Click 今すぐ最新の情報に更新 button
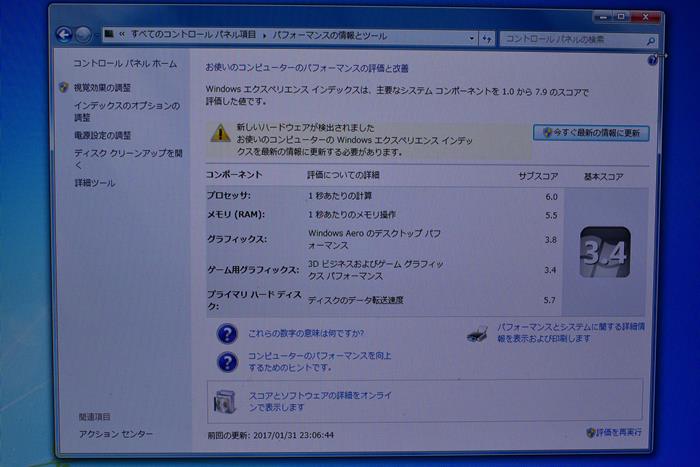The width and height of the screenshot is (700, 467). click(x=591, y=133)
